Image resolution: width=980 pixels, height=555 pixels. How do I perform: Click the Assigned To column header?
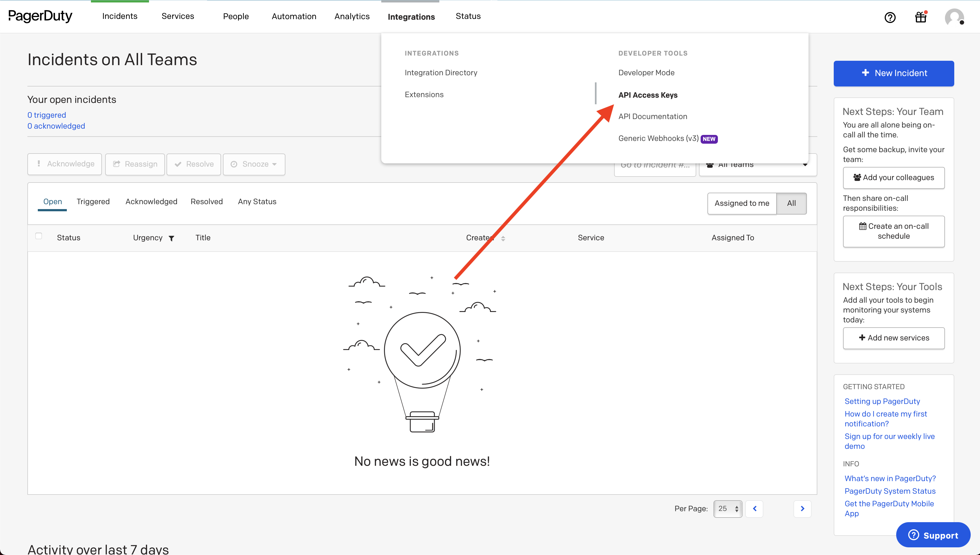coord(732,238)
